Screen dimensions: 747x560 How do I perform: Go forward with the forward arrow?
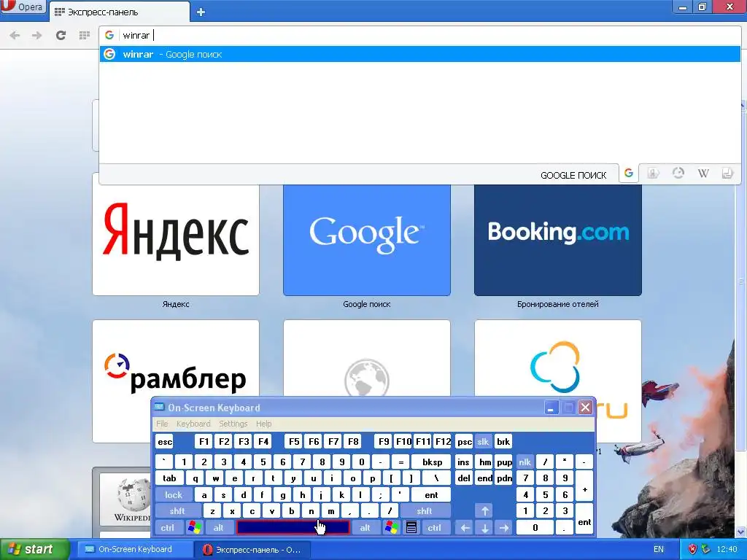[36, 35]
